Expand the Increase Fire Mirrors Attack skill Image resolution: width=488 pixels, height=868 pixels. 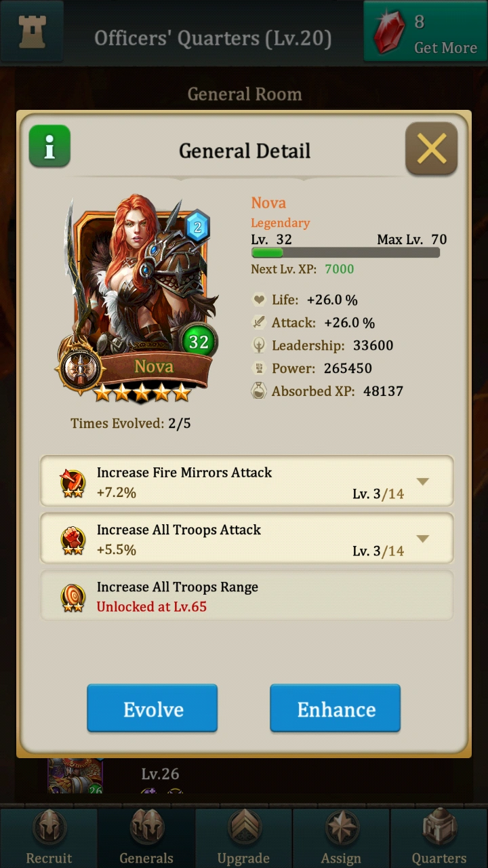pyautogui.click(x=422, y=481)
